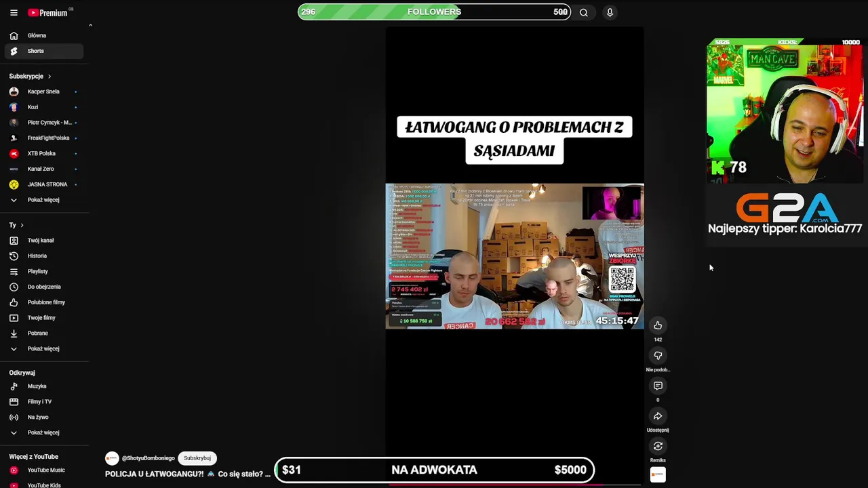Like the Short with thumbs up
The width and height of the screenshot is (868, 488).
pyautogui.click(x=658, y=326)
